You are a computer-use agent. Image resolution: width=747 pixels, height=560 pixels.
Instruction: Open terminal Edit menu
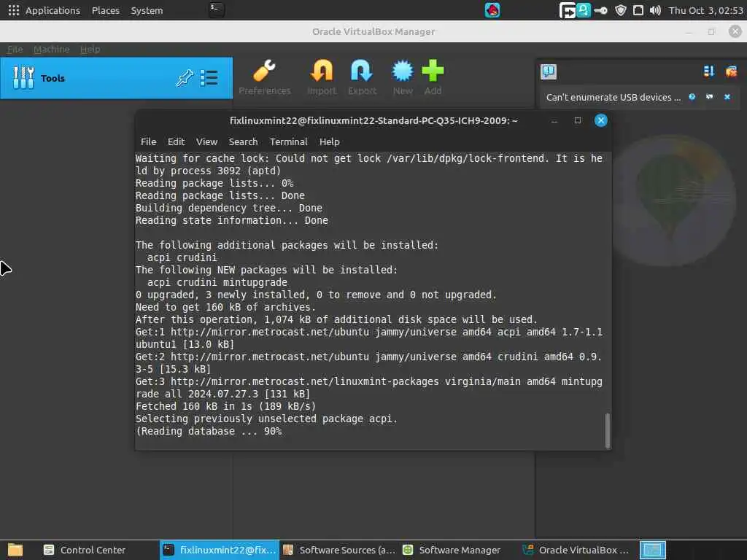click(176, 141)
